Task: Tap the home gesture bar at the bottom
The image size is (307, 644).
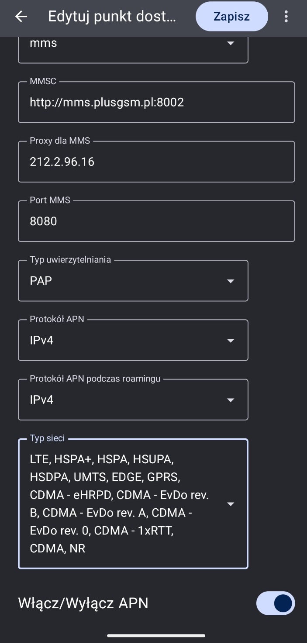Action: [156, 636]
